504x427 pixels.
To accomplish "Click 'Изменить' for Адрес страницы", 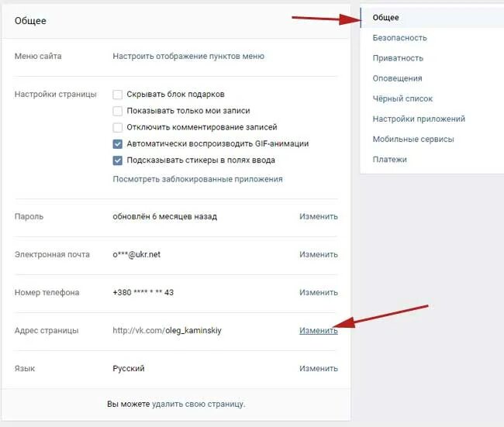I will coord(319,330).
